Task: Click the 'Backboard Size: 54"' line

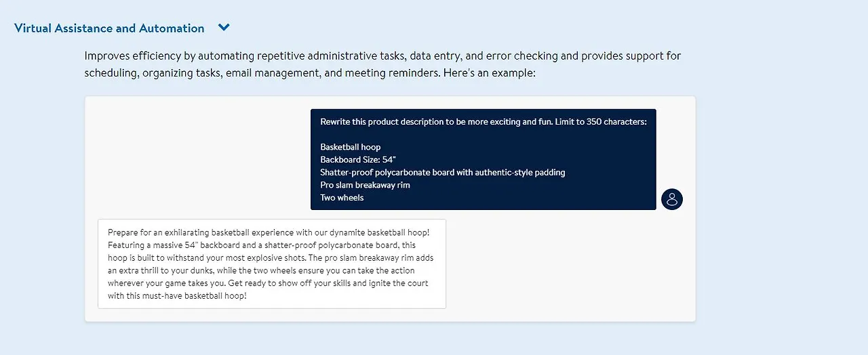Action: point(358,160)
